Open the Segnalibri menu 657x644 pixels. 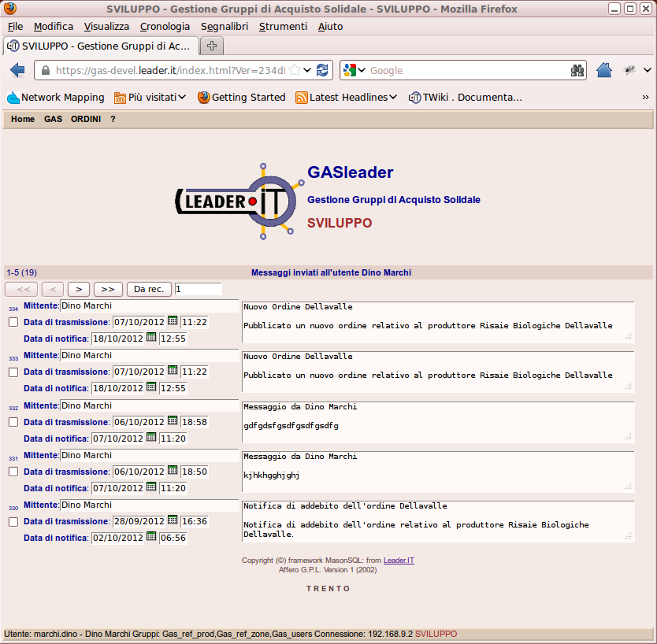click(x=225, y=27)
